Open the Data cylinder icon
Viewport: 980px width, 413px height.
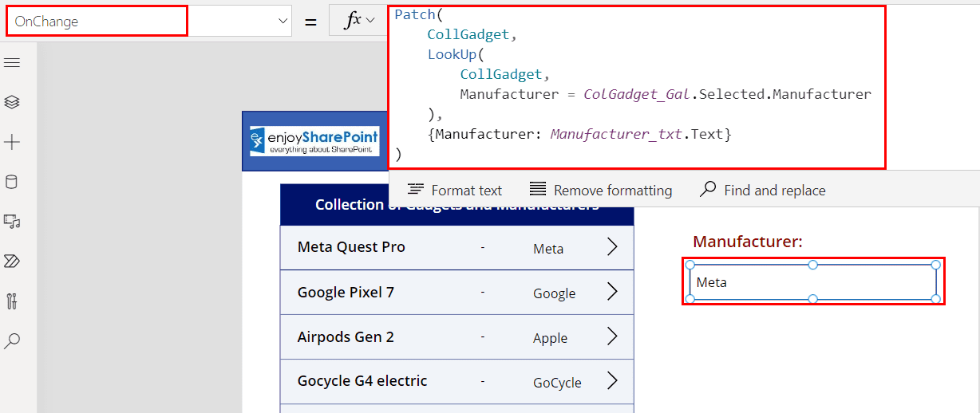click(12, 182)
